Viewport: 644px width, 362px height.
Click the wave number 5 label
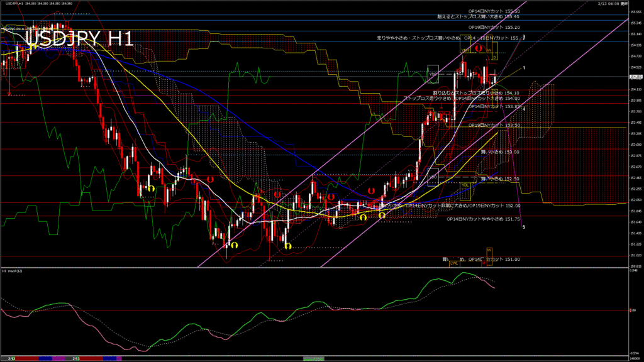(x=524, y=227)
